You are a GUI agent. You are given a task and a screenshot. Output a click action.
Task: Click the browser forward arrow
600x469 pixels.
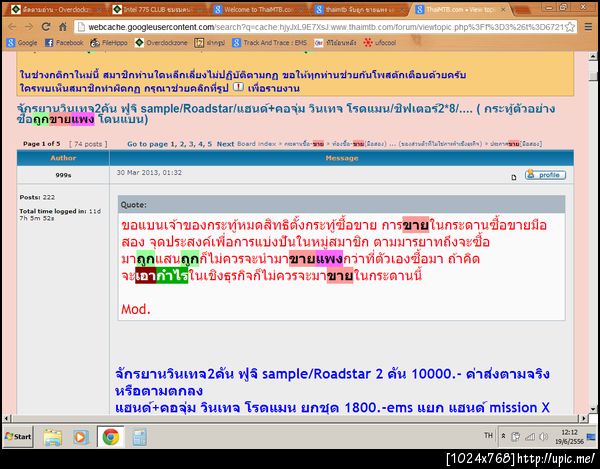coord(29,27)
